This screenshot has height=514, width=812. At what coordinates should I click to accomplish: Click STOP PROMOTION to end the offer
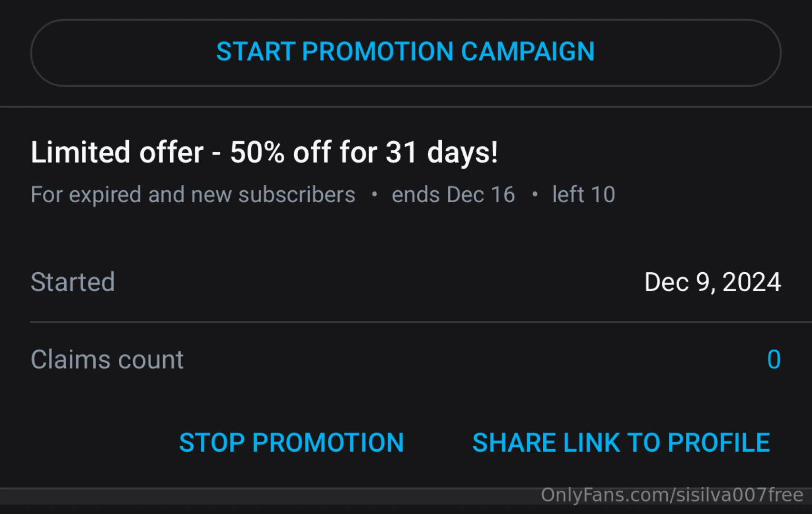(x=291, y=442)
